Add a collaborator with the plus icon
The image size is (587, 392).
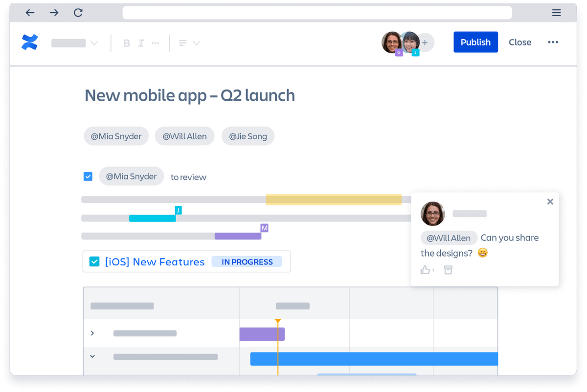tap(426, 43)
